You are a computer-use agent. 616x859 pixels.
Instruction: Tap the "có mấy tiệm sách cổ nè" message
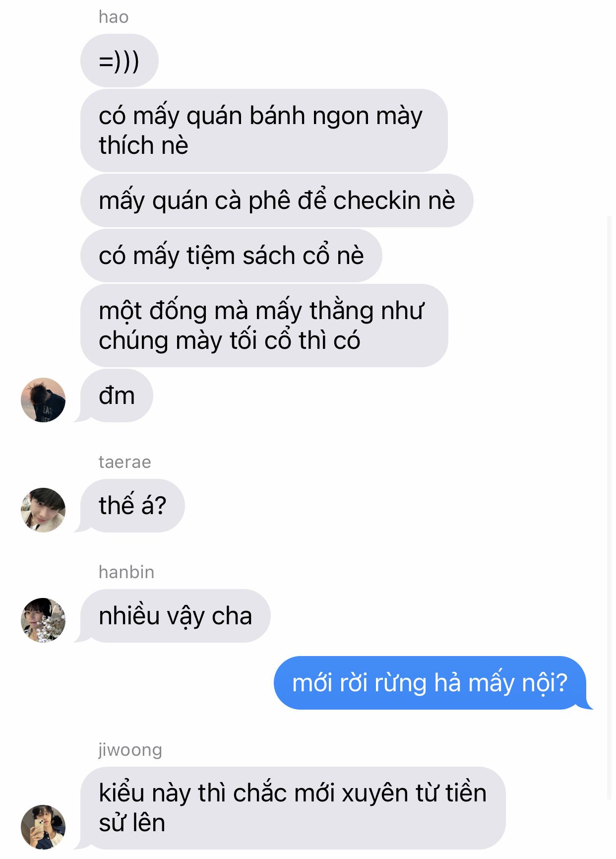coord(231,256)
